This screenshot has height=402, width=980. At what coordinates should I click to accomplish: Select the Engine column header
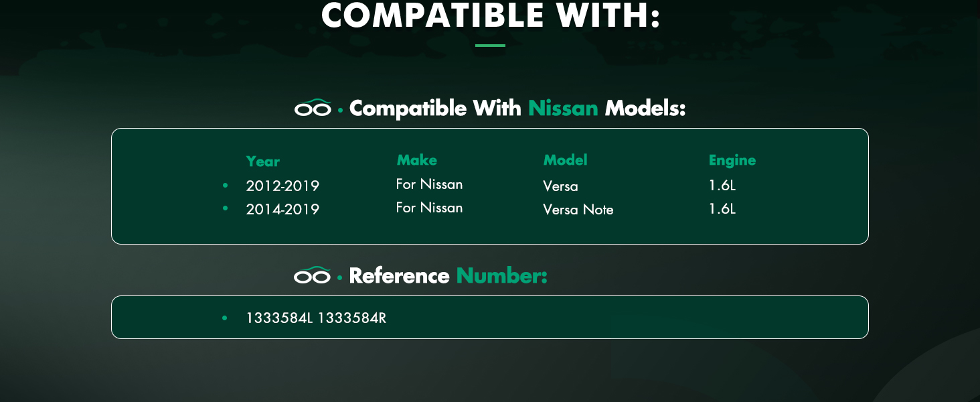pyautogui.click(x=732, y=160)
